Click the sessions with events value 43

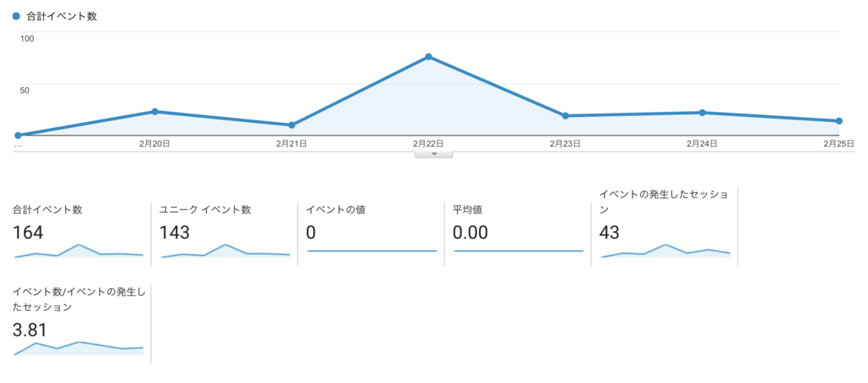(x=609, y=233)
